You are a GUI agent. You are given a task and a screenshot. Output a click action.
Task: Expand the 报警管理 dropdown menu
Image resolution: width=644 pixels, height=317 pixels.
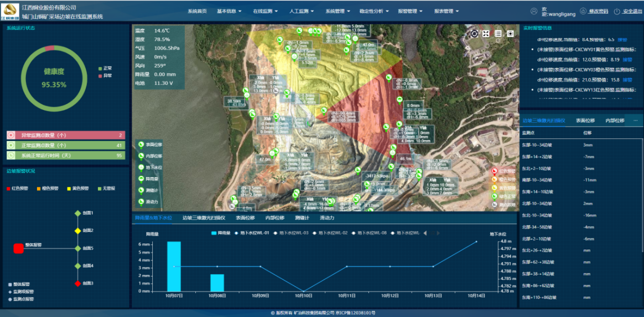point(410,11)
